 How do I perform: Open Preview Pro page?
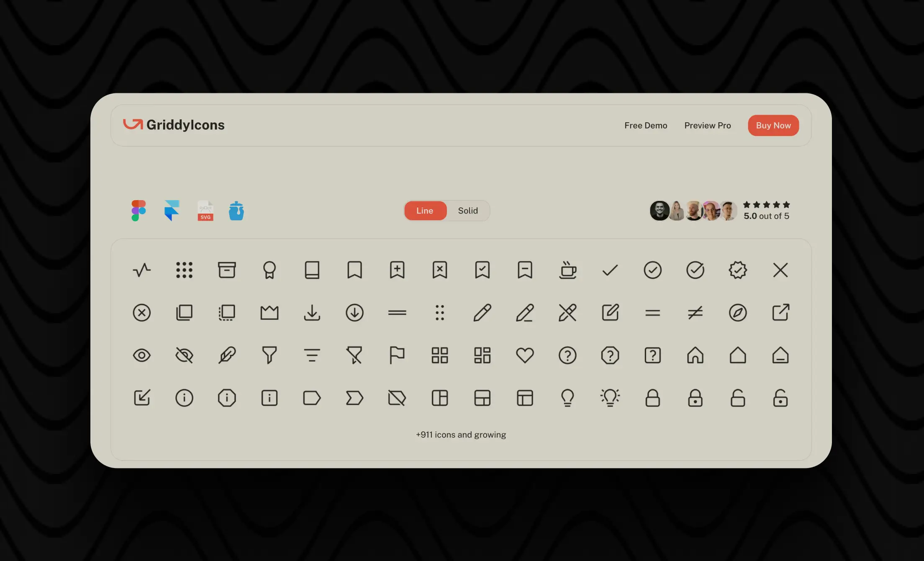pyautogui.click(x=708, y=125)
